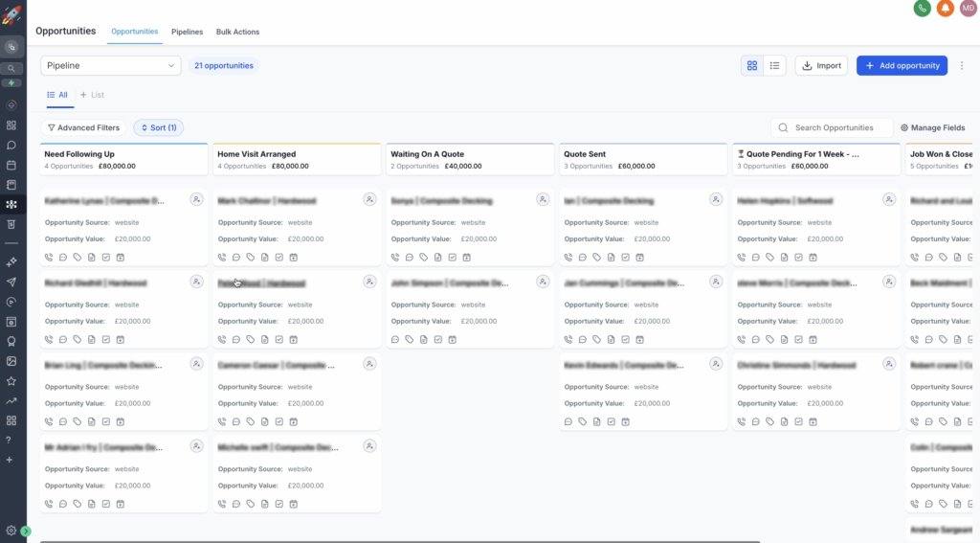Switch to board grid view
This screenshot has height=543, width=980.
point(752,66)
